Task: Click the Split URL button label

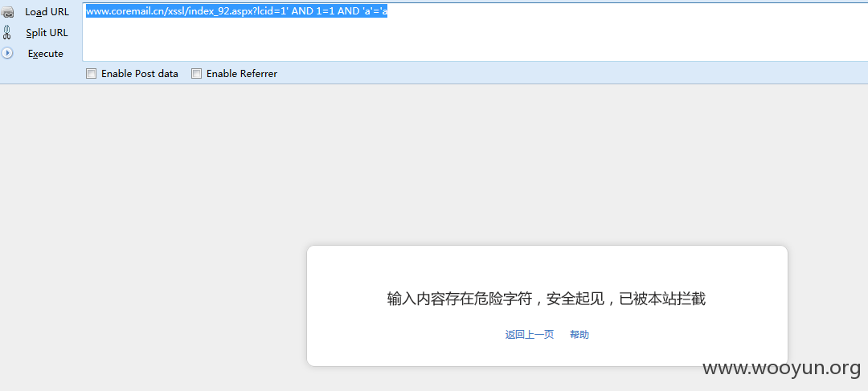Action: 47,33
